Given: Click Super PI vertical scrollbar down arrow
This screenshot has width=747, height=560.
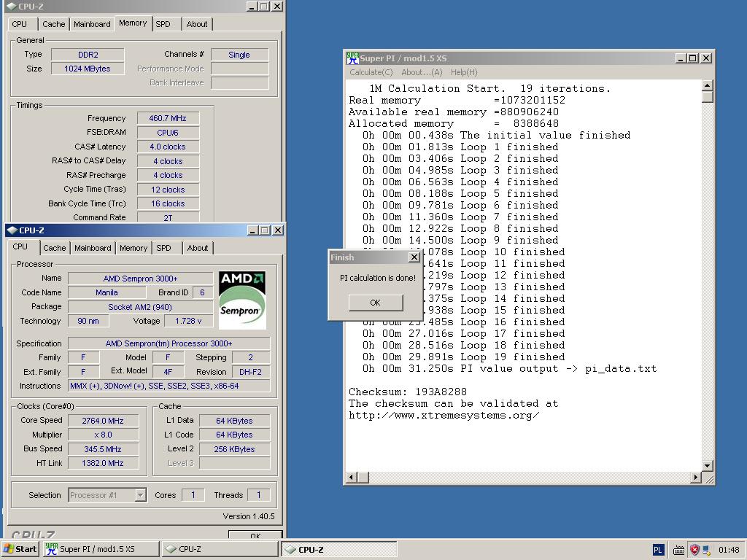Looking at the screenshot, I should [x=708, y=466].
